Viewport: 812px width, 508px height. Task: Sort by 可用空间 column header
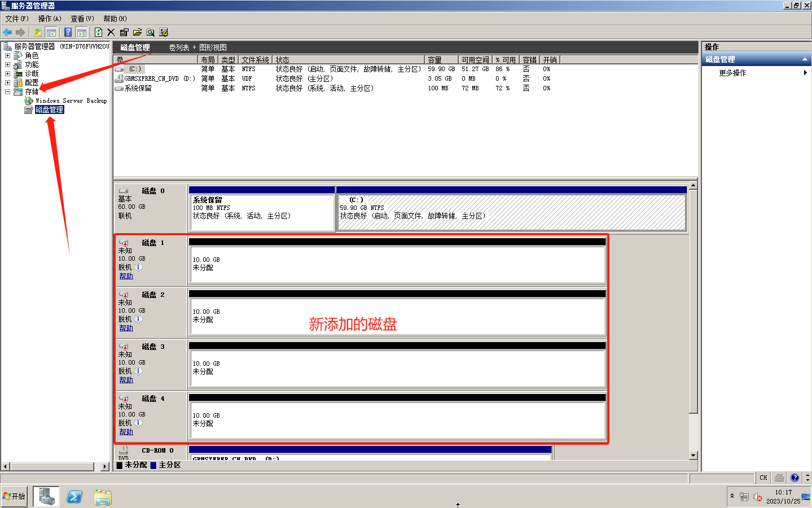coord(475,60)
